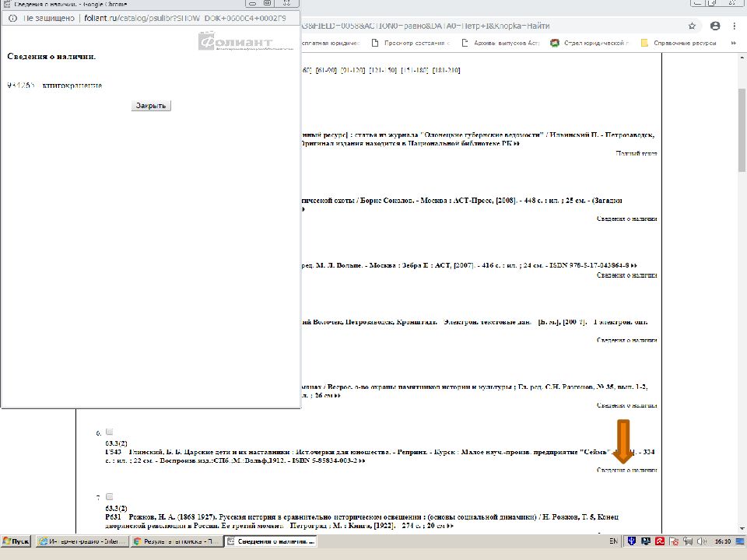Image resolution: width=747 pixels, height=560 pixels.
Task: Open the Полный текст link
Action: pos(636,154)
